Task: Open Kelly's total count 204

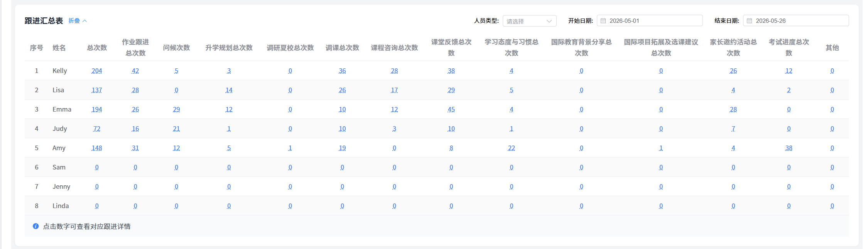Action: pos(97,71)
